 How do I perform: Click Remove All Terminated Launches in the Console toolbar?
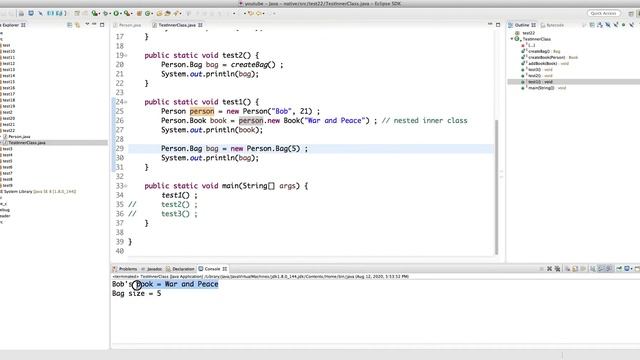tap(558, 269)
